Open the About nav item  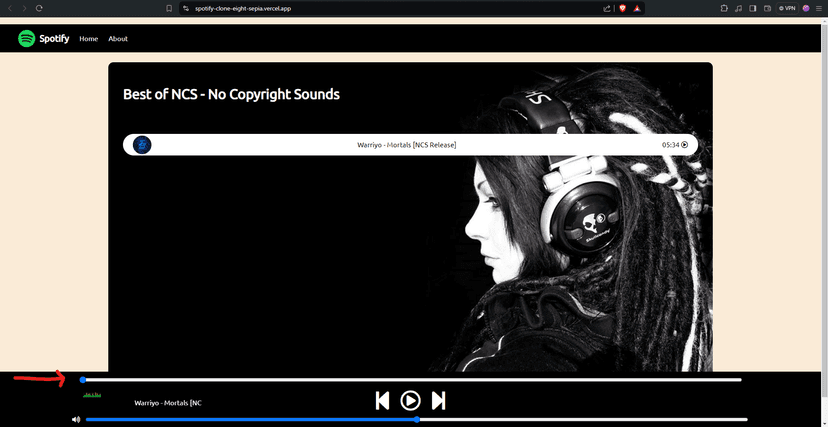(118, 39)
